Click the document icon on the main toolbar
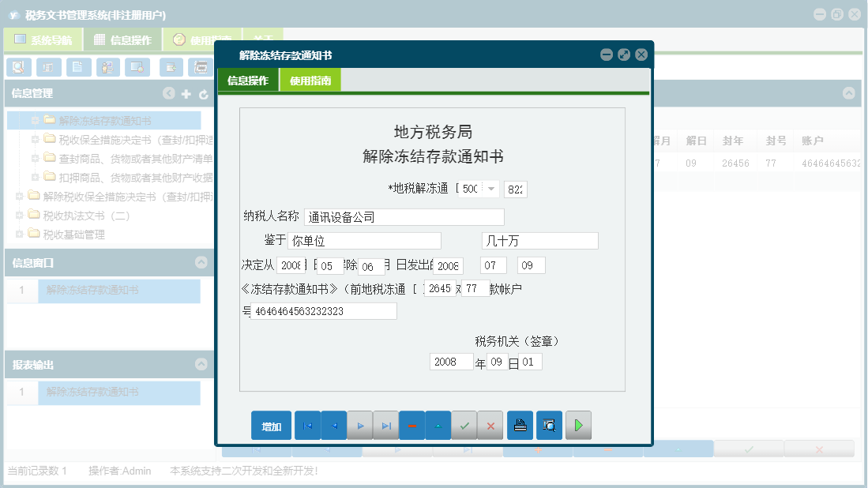The image size is (868, 488). 79,67
